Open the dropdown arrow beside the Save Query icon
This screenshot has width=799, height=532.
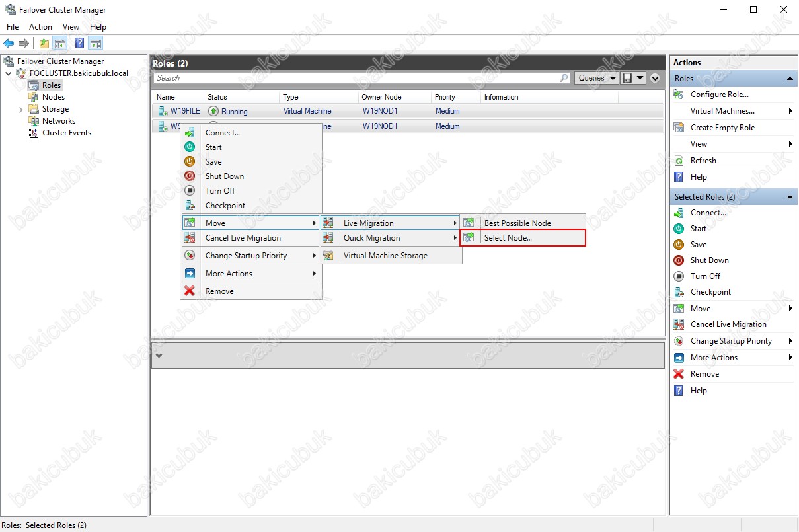coord(640,78)
